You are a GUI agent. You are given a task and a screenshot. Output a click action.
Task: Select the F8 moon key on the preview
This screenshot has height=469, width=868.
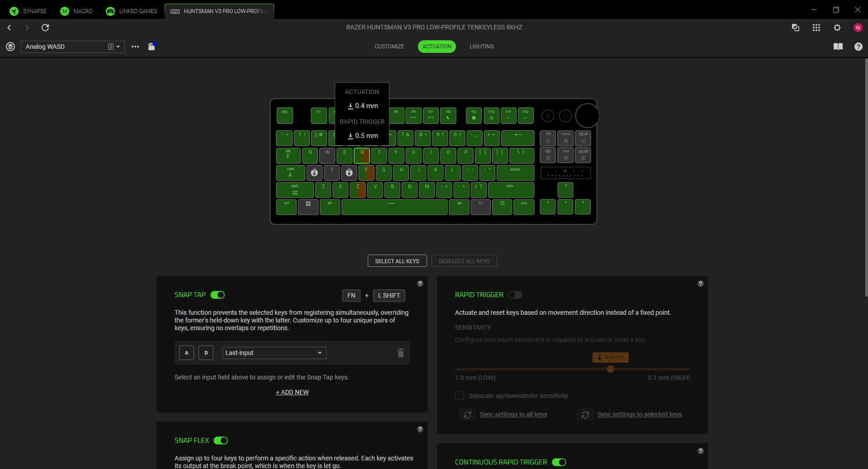pos(448,115)
